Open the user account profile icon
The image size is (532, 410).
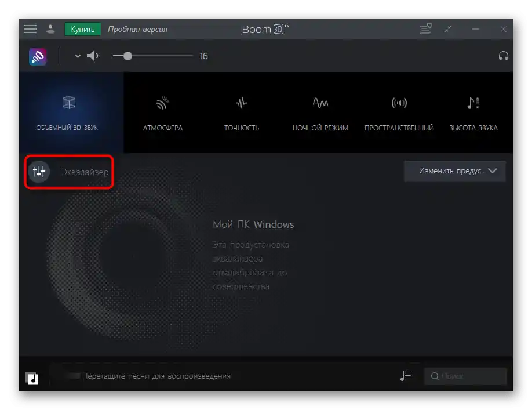[x=50, y=29]
